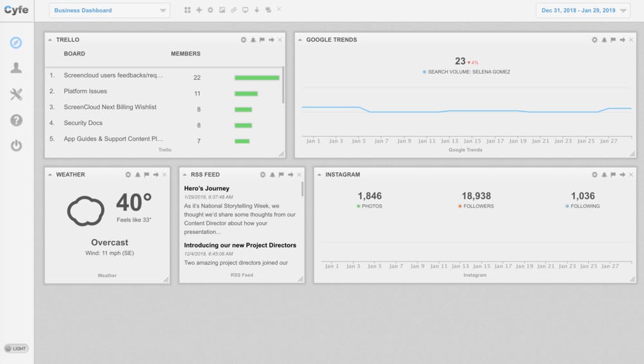Click the BOARD column header
The image size is (644, 364).
pyautogui.click(x=74, y=54)
